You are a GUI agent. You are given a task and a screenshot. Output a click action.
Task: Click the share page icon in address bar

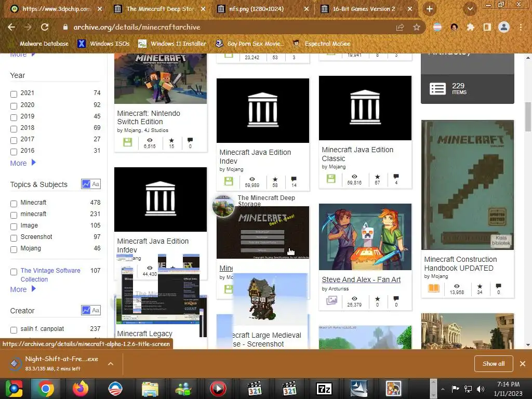click(x=400, y=27)
